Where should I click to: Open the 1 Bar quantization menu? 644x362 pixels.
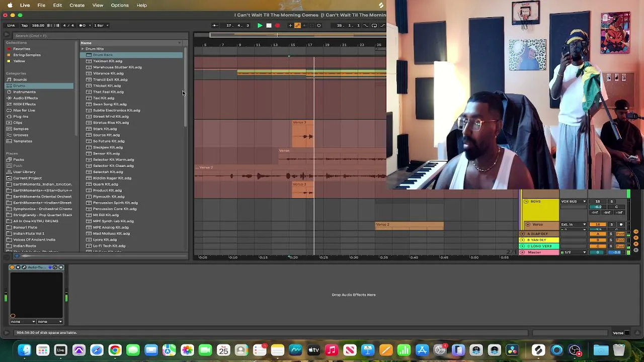[101, 25]
